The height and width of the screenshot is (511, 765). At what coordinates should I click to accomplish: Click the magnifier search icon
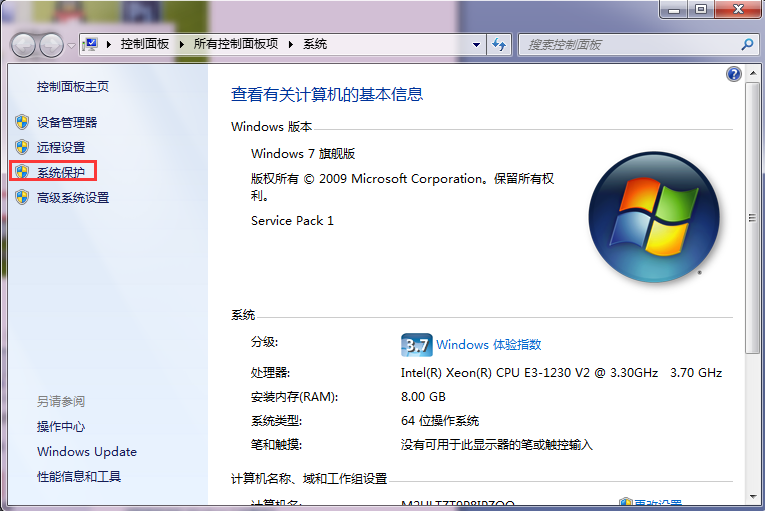click(x=747, y=45)
